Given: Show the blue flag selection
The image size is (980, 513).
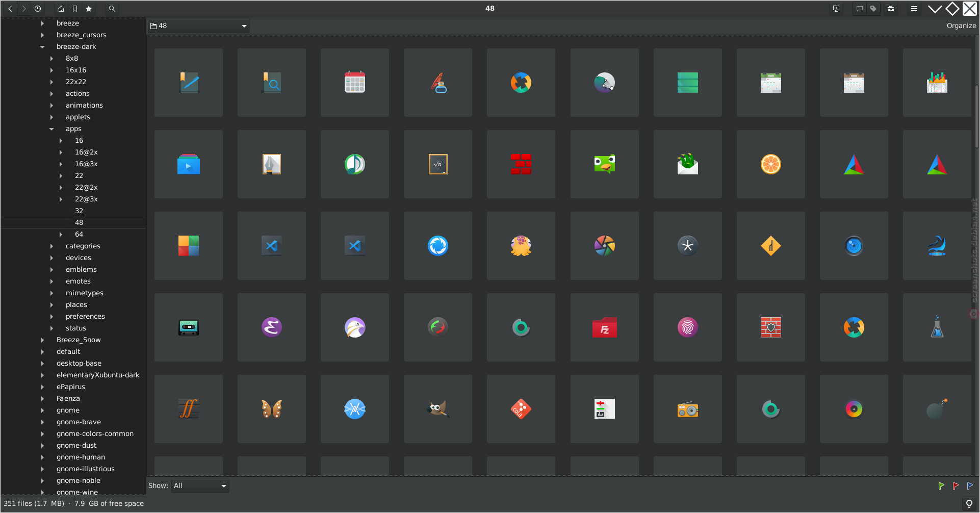Looking at the screenshot, I should click(x=970, y=486).
